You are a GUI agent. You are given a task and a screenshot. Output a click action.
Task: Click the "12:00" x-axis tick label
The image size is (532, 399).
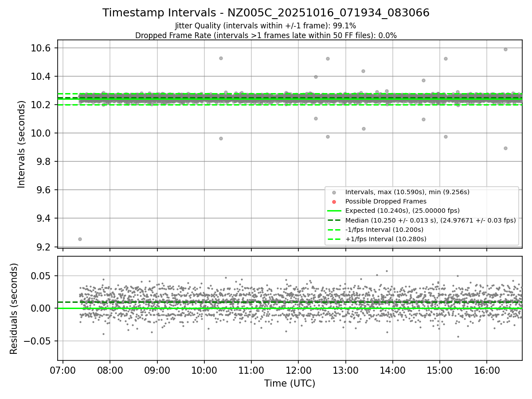coord(298,370)
